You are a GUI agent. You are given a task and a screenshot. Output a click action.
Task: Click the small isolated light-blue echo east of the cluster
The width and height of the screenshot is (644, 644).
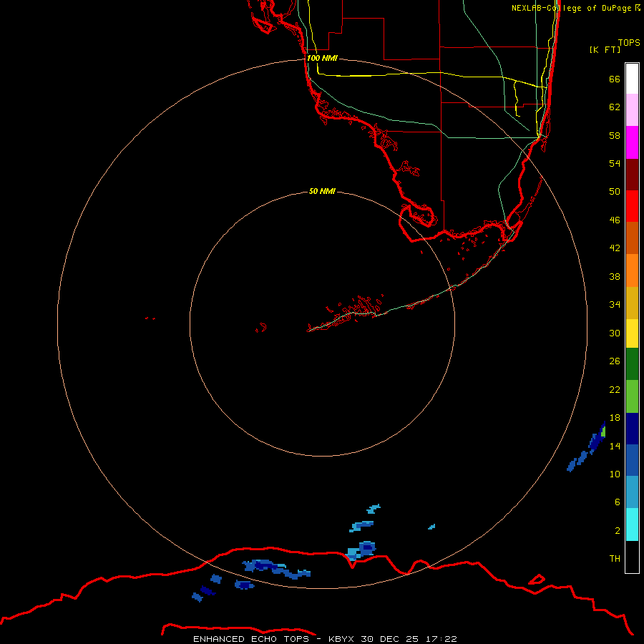pyautogui.click(x=431, y=527)
